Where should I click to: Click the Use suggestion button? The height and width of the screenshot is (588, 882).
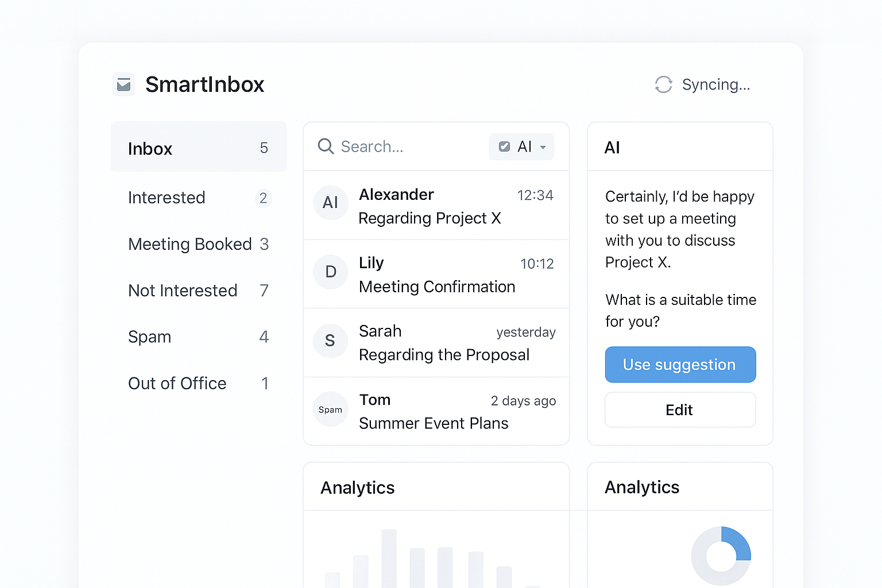(x=680, y=365)
